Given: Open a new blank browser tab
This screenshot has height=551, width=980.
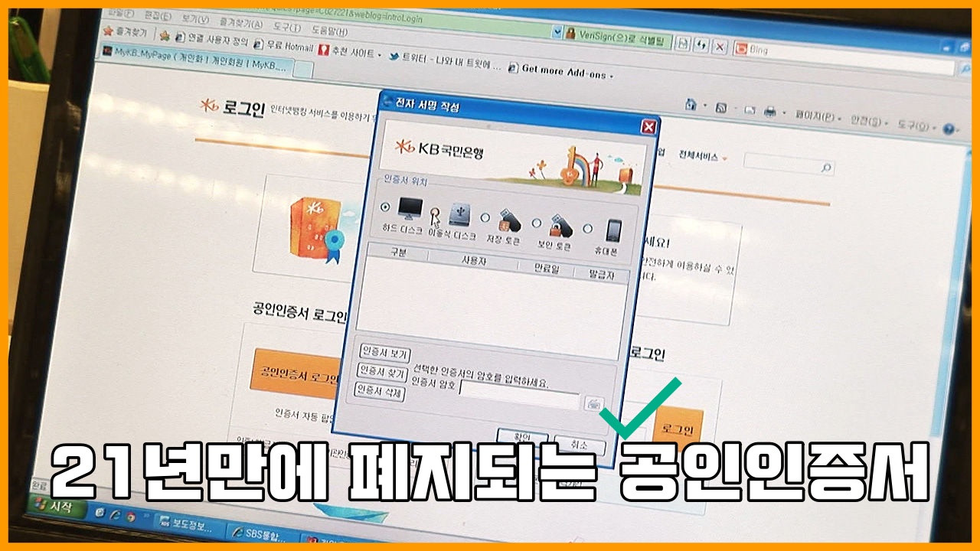Looking at the screenshot, I should point(303,69).
